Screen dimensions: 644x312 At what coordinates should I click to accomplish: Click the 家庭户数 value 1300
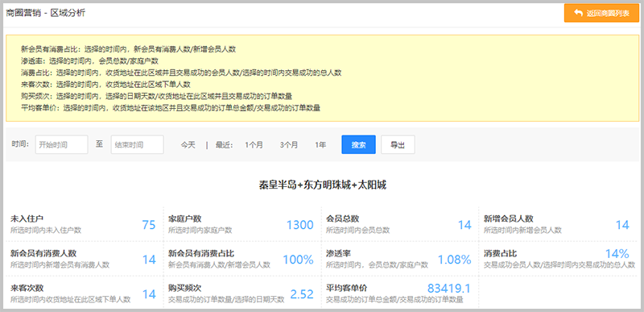(x=299, y=225)
